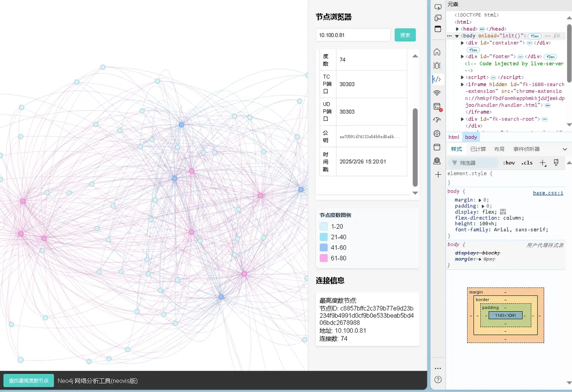Toggle the .cls class editor

click(x=527, y=163)
